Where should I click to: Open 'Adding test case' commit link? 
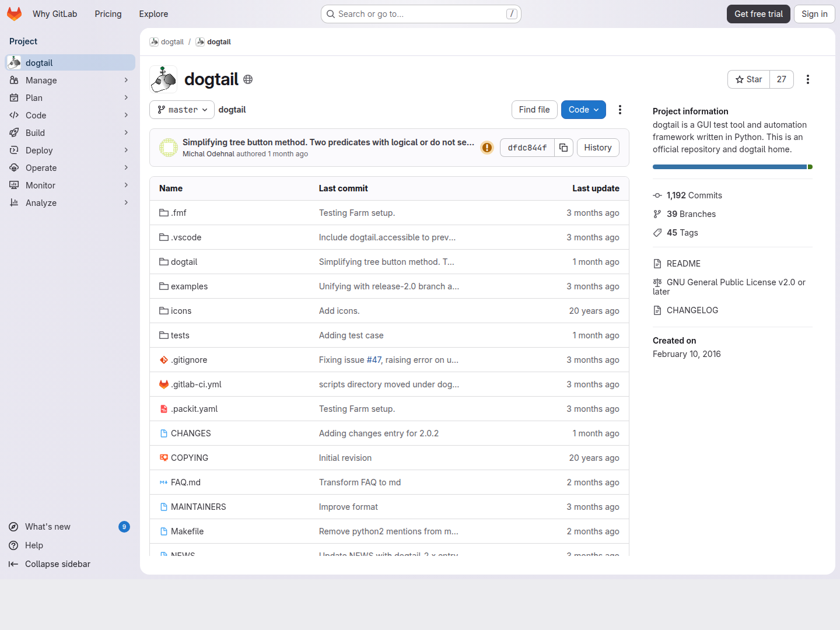tap(351, 335)
